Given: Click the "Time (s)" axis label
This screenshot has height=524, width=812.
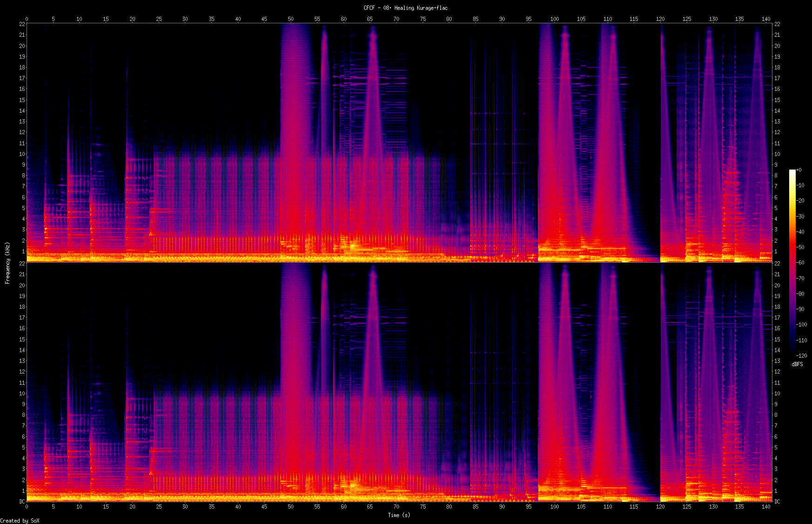Looking at the screenshot, I should pyautogui.click(x=399, y=515).
